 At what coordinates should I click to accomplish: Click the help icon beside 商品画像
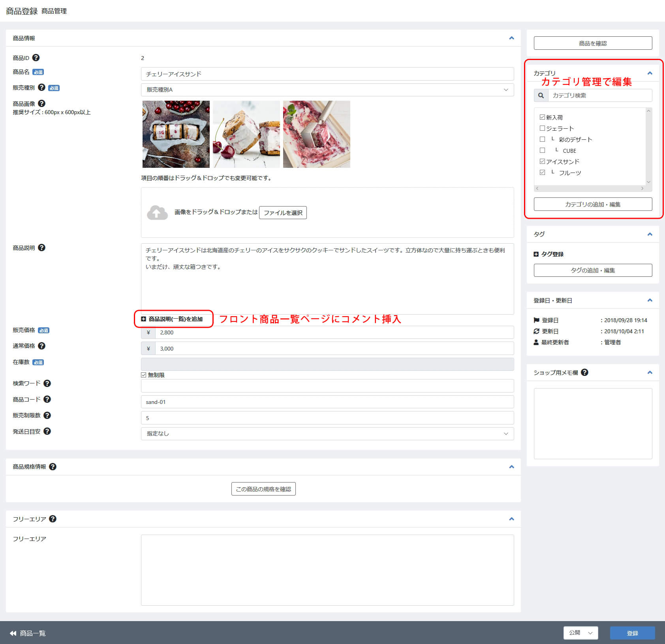[x=41, y=103]
